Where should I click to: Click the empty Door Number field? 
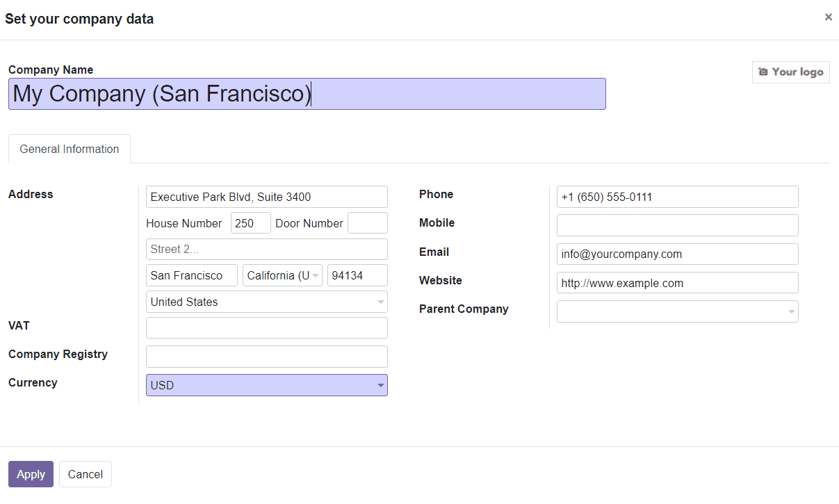click(367, 222)
